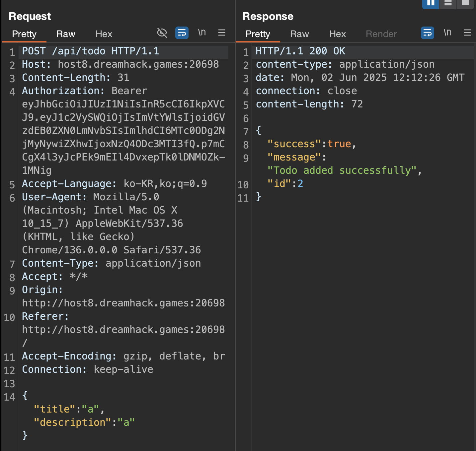Click the Origin: header name
Viewport: 476px width, 451px height.
(42, 290)
